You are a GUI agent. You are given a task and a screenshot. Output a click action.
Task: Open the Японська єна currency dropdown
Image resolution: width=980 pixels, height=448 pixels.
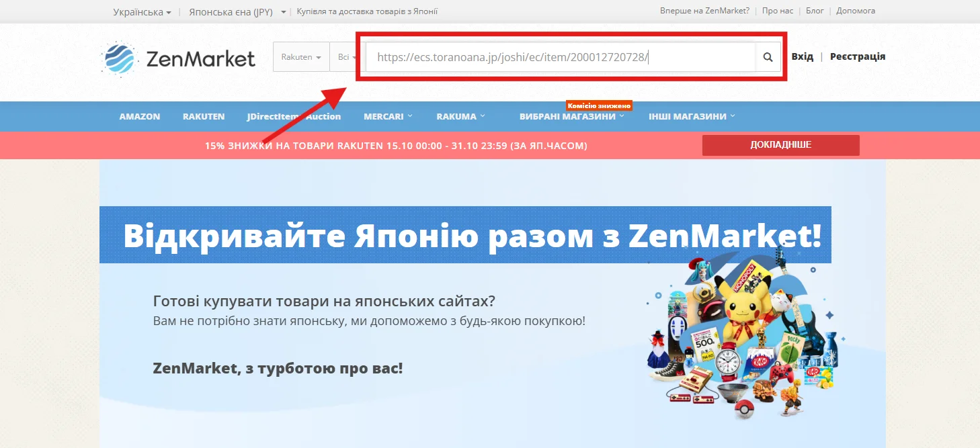[x=237, y=11]
